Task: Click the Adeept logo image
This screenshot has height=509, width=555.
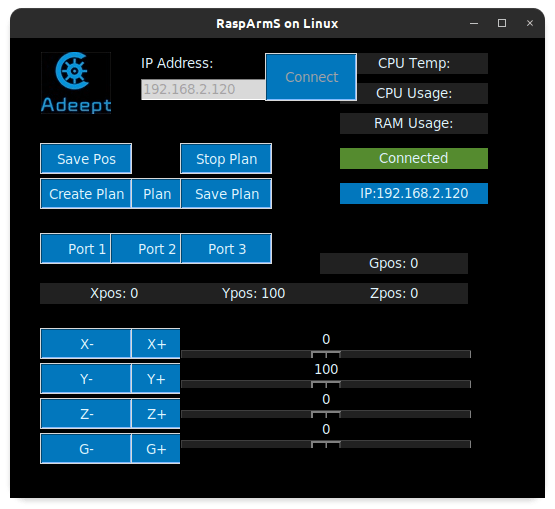Action: tap(76, 83)
